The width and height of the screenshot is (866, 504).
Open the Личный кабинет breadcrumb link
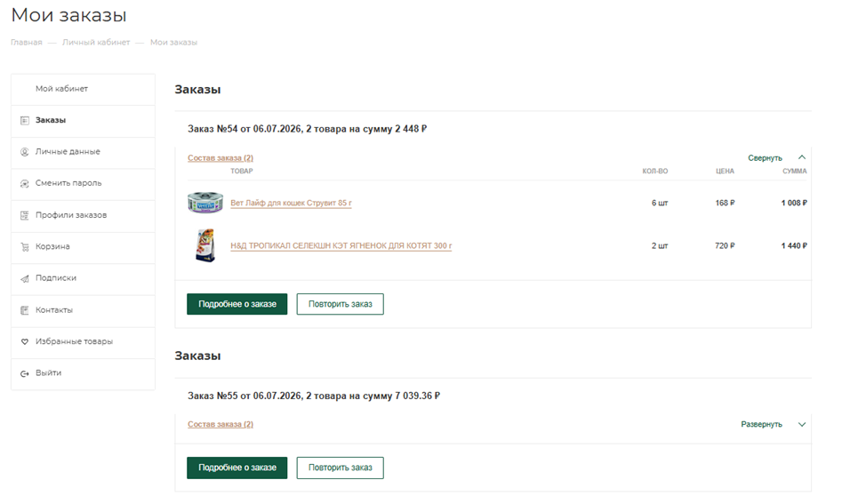[x=96, y=43]
